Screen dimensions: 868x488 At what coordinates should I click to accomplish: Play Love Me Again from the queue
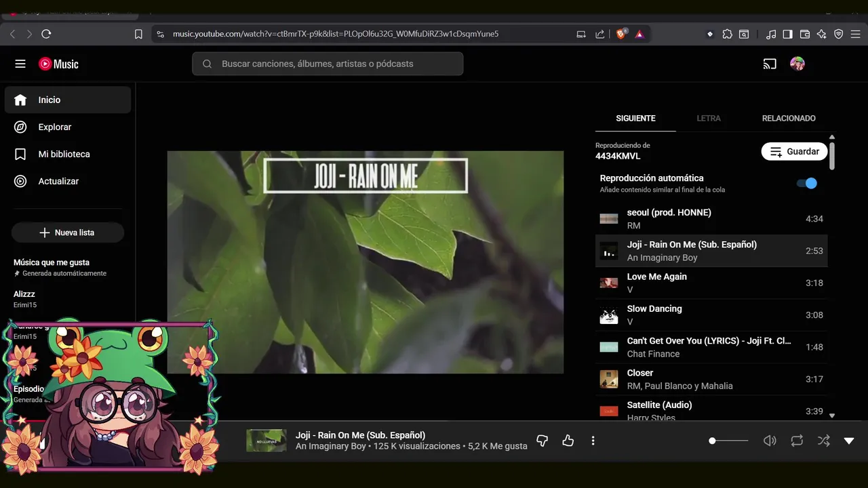click(711, 283)
